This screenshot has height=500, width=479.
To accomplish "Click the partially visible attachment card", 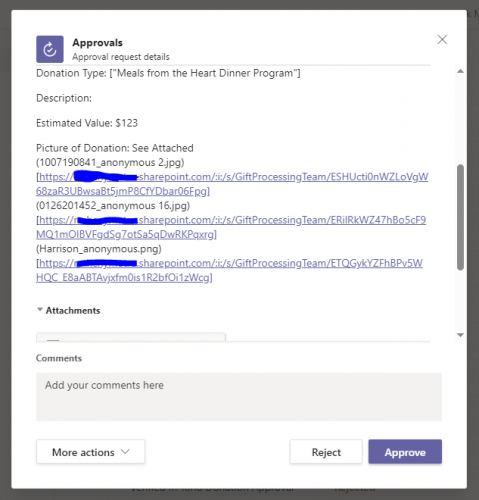I will [131, 337].
